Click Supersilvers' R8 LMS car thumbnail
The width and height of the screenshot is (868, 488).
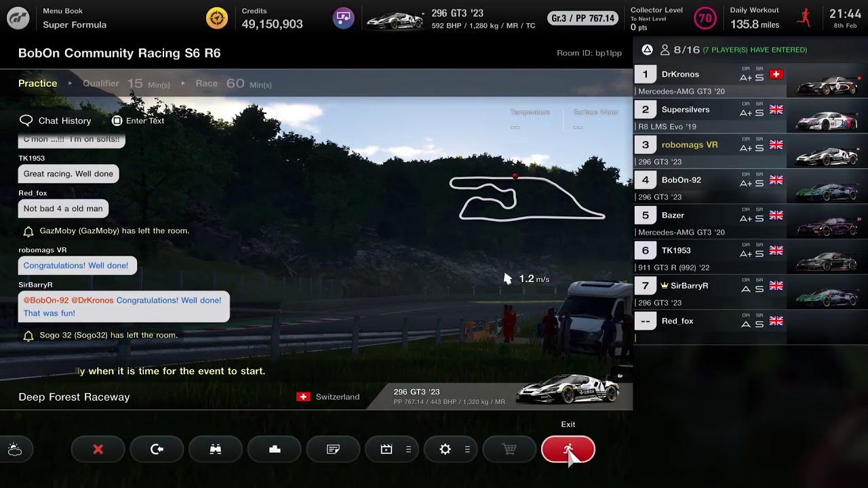[x=828, y=121]
